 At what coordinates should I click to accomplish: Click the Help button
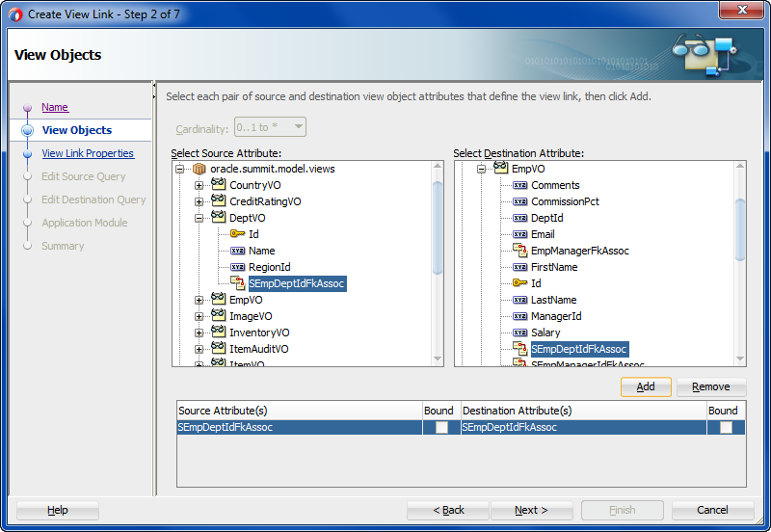(x=58, y=511)
